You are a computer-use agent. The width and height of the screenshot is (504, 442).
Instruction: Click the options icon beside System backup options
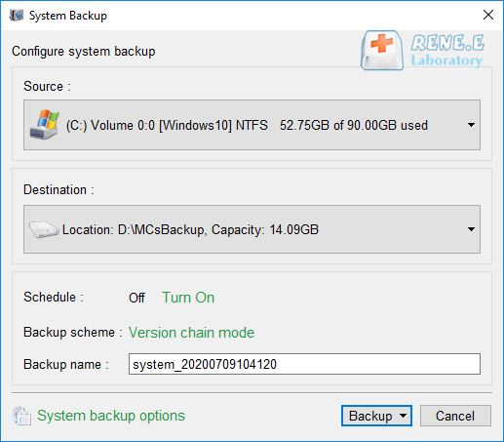pos(22,416)
